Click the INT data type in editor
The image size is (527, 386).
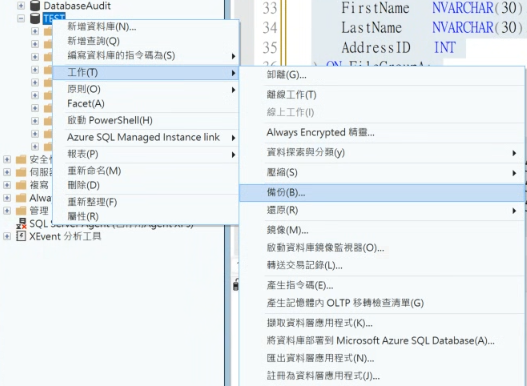(x=445, y=47)
